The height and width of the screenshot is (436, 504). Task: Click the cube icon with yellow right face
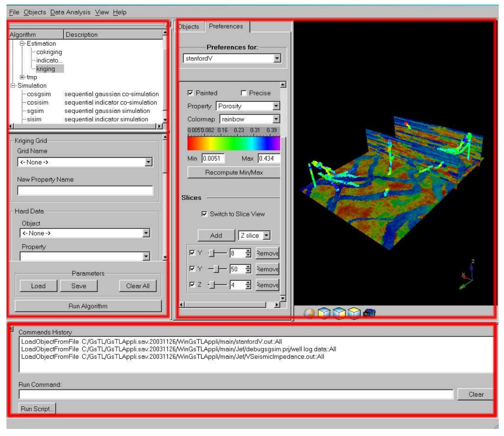339,313
